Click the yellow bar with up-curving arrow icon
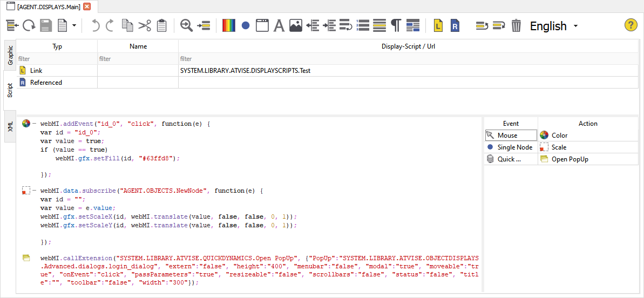 (482, 26)
